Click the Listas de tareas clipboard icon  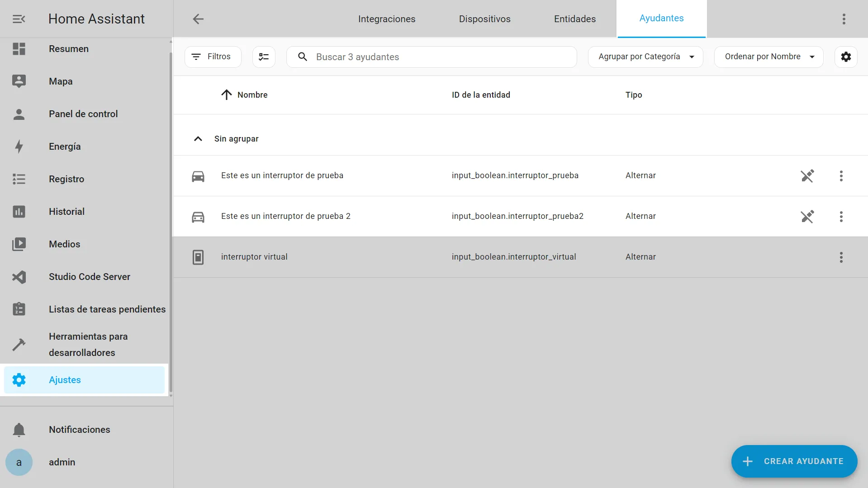tap(19, 309)
